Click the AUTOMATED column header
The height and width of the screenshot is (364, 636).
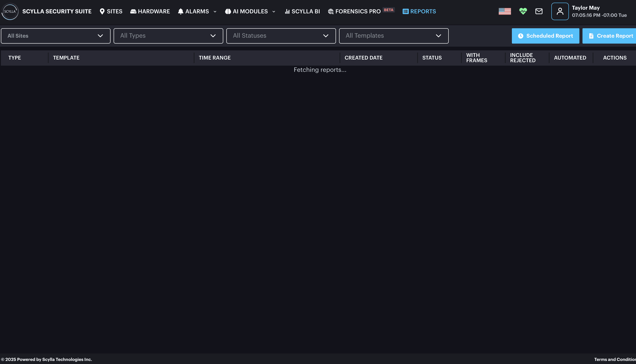(x=570, y=58)
